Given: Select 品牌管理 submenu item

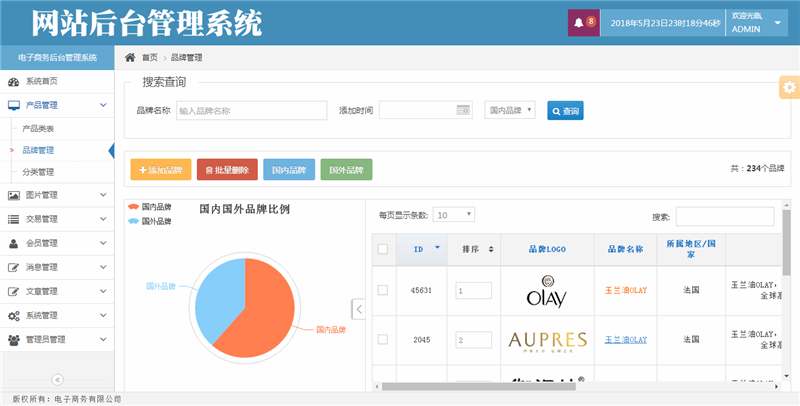Looking at the screenshot, I should click(x=38, y=150).
